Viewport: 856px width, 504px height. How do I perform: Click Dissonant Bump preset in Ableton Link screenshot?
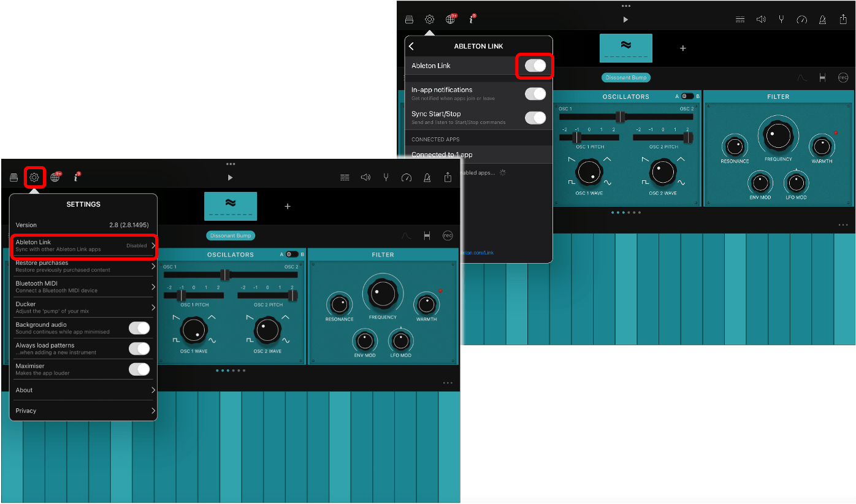tap(626, 78)
